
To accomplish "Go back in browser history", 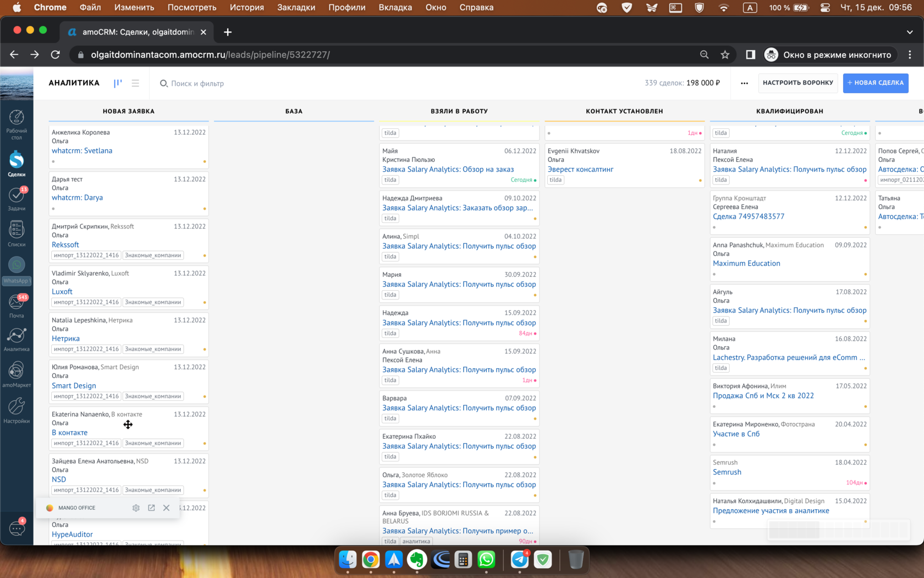I will pyautogui.click(x=14, y=54).
